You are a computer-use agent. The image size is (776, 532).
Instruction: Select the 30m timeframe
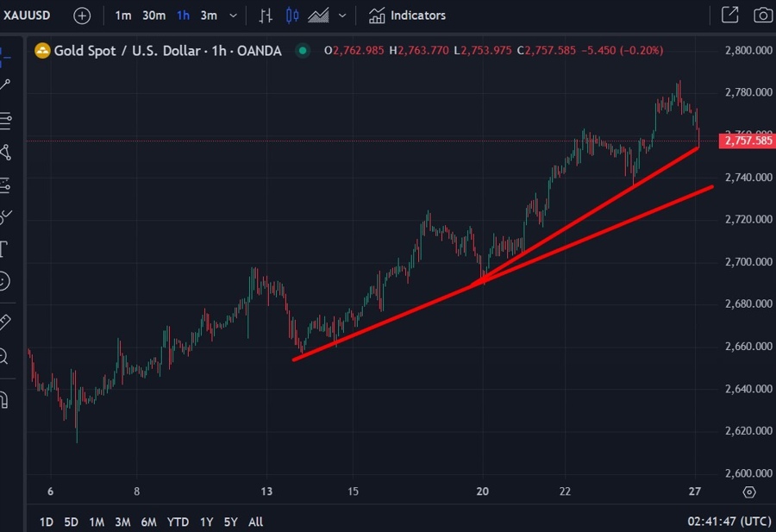(x=154, y=16)
